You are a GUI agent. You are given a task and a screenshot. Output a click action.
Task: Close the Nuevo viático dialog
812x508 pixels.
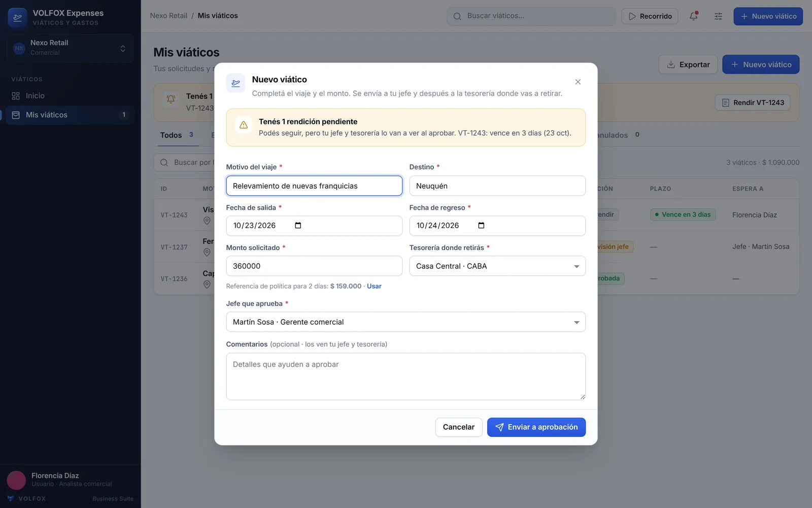pyautogui.click(x=578, y=82)
